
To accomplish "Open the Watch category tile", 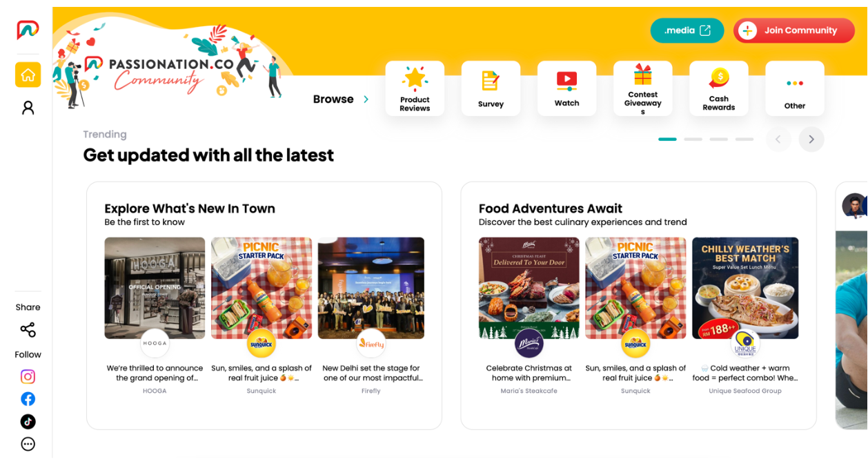I will coord(566,88).
